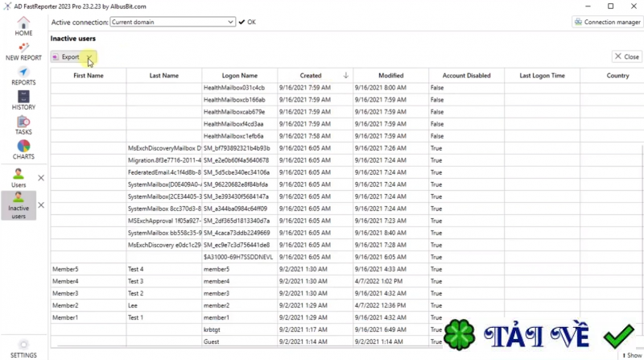Select the 9/16/2021 8:40 AM modified cell
This screenshot has width=644, height=360.
390,233
